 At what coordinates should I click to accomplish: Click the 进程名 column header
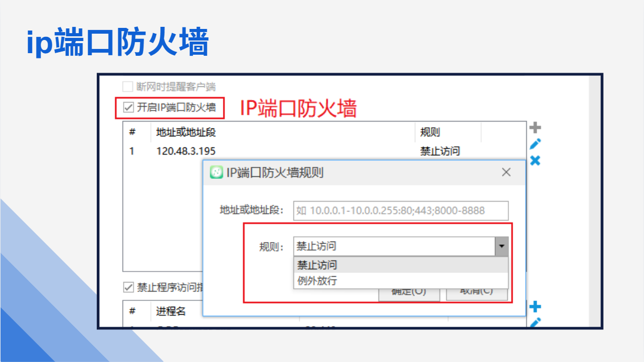click(x=171, y=311)
